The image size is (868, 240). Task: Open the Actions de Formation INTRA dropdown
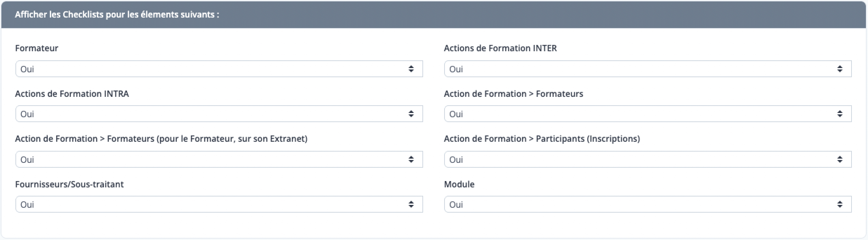pos(219,114)
